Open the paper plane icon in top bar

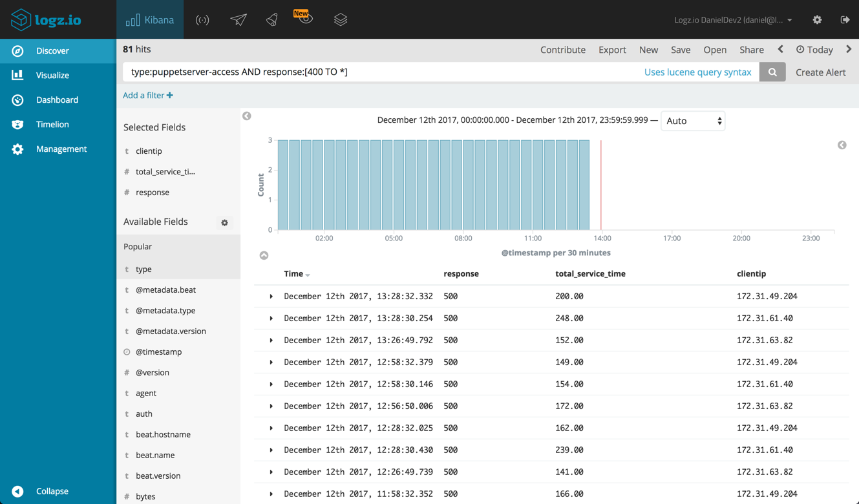coord(239,20)
